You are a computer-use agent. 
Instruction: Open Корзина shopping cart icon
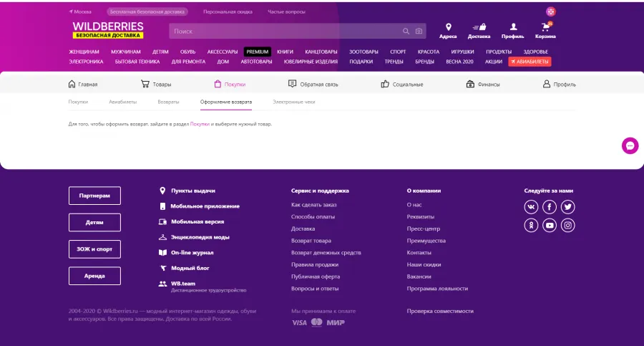546,27
